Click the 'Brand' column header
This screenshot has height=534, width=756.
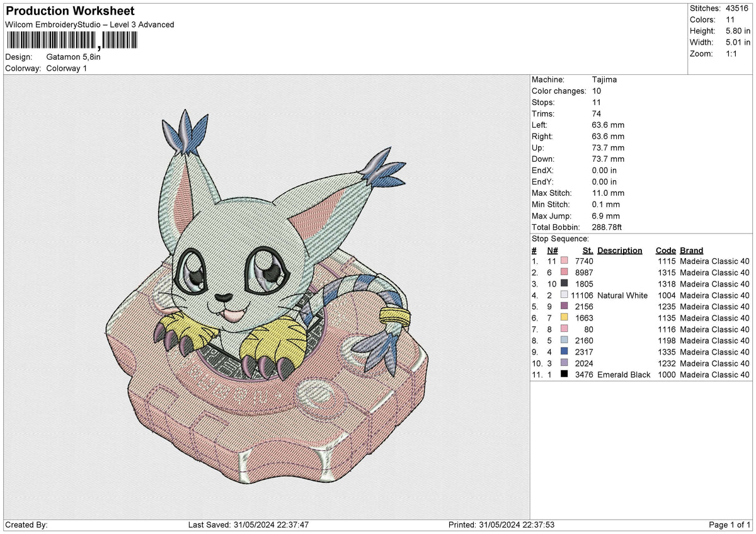(x=691, y=250)
